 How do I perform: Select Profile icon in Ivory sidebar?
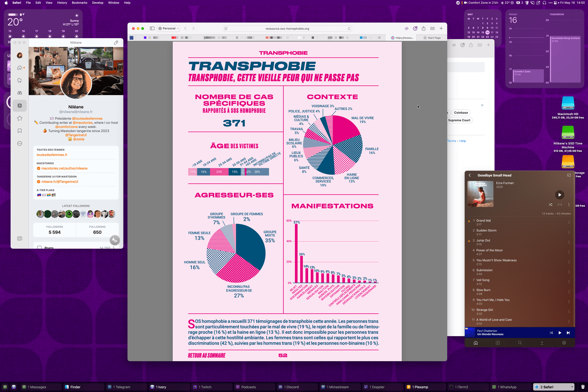20,106
